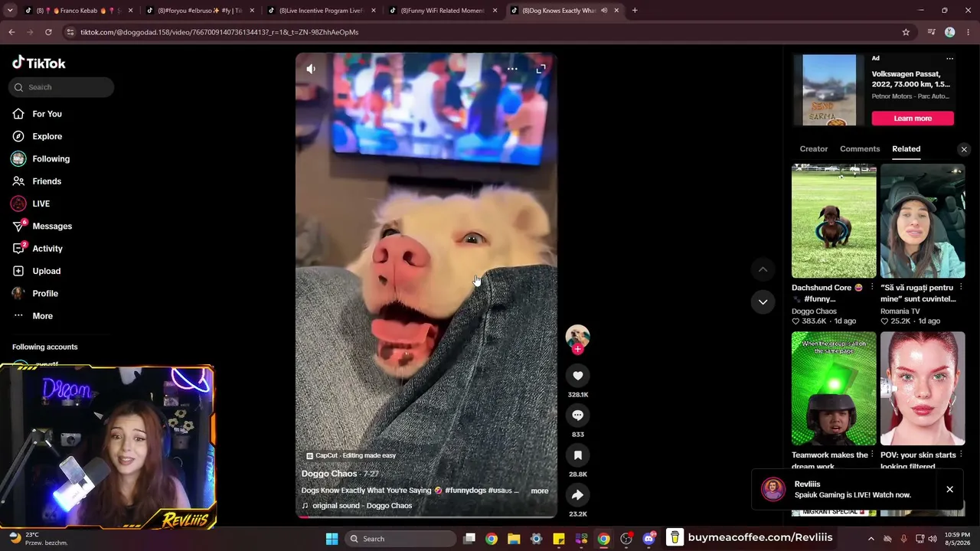Toggle fullscreen for the video
Image resolution: width=980 pixels, height=551 pixels.
click(x=541, y=69)
